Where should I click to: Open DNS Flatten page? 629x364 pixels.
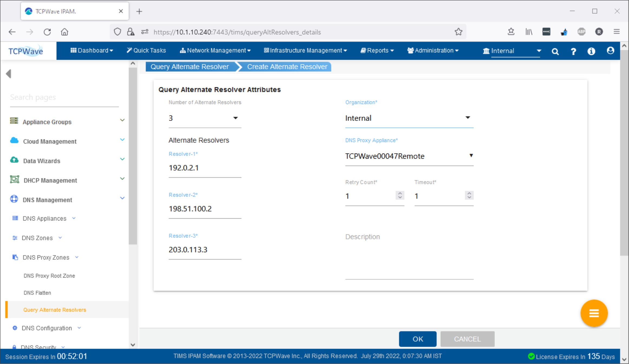[x=37, y=293]
